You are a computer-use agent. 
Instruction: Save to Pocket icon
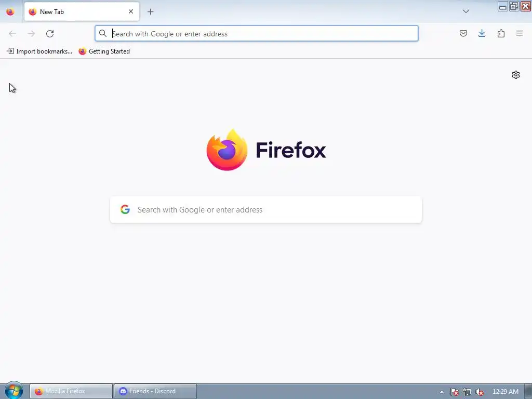pyautogui.click(x=463, y=33)
